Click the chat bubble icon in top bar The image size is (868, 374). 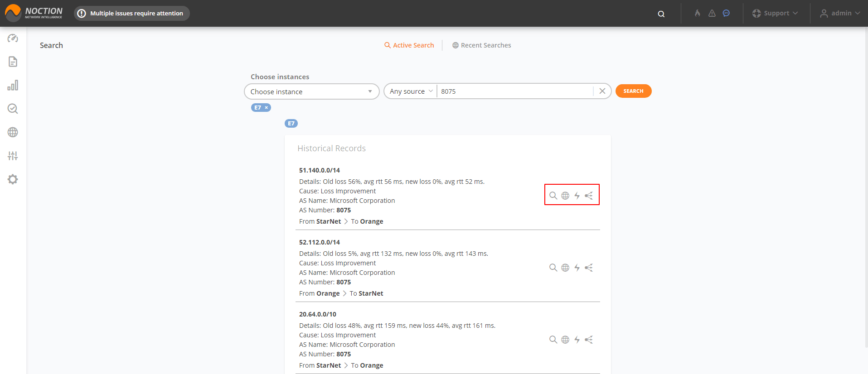(726, 13)
